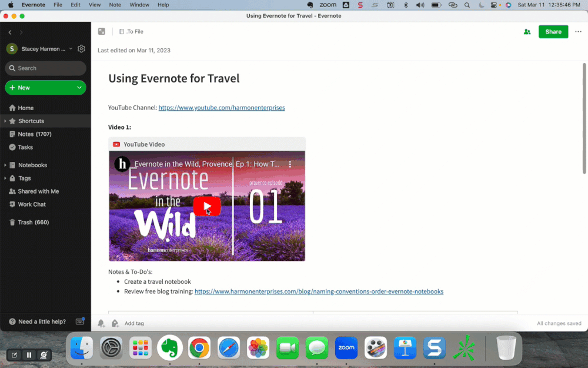Open Notes (1707) list
The width and height of the screenshot is (588, 368).
point(31,134)
